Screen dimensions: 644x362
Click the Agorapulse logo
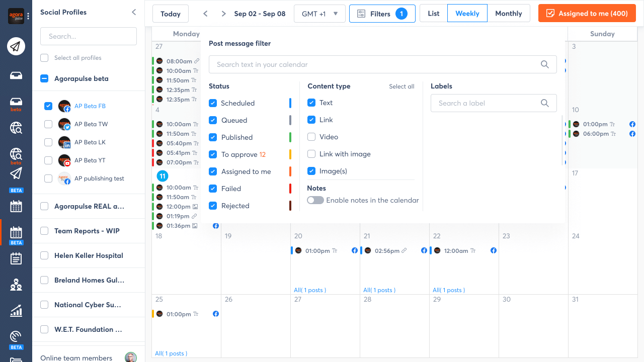(x=16, y=16)
